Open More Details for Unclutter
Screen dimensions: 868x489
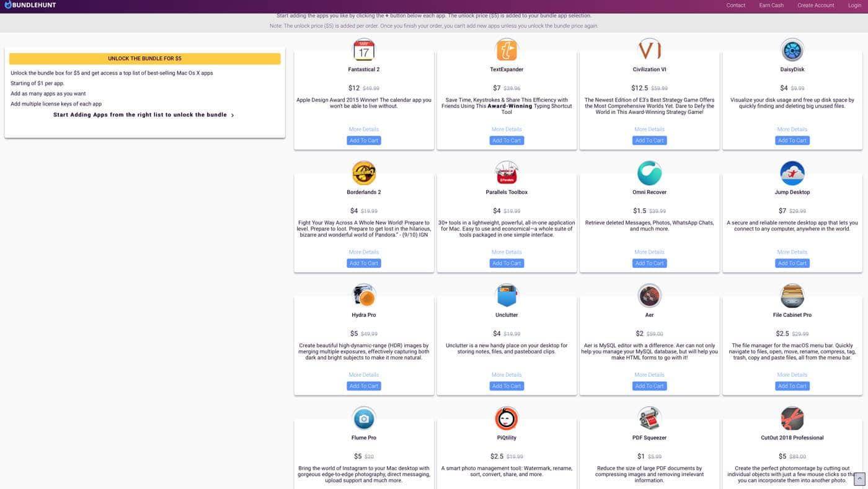pyautogui.click(x=507, y=375)
